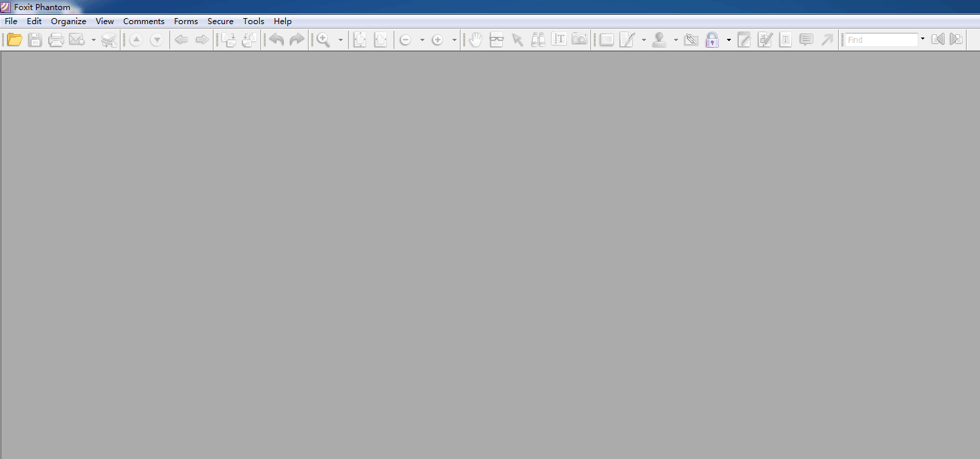The width and height of the screenshot is (980, 459).
Task: Open the Comments menu
Action: point(144,21)
